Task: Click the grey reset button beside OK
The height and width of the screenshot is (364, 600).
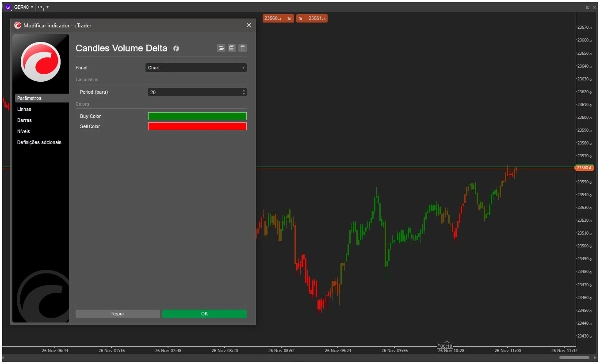Action: [118, 314]
